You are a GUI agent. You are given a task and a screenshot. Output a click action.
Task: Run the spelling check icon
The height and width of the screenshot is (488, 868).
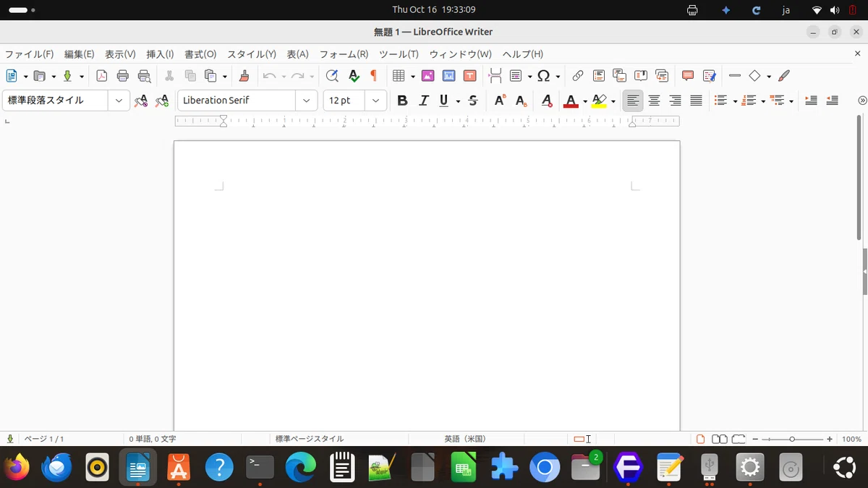(354, 76)
